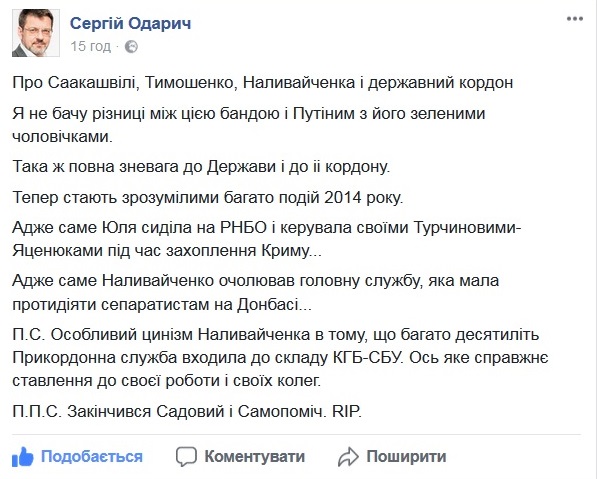Click the line П.П.С. Закінчився Садовий
Screen dimensions: 597x479
(187, 412)
